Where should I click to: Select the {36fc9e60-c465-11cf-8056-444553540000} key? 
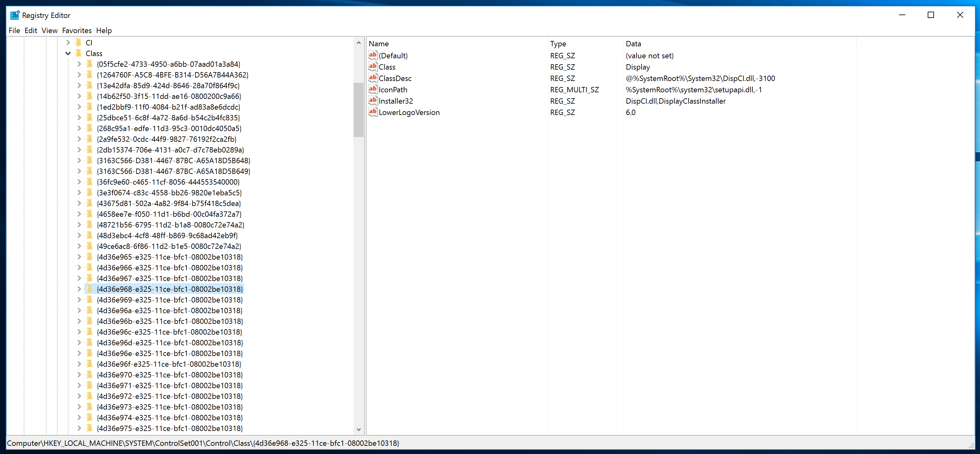pyautogui.click(x=168, y=182)
